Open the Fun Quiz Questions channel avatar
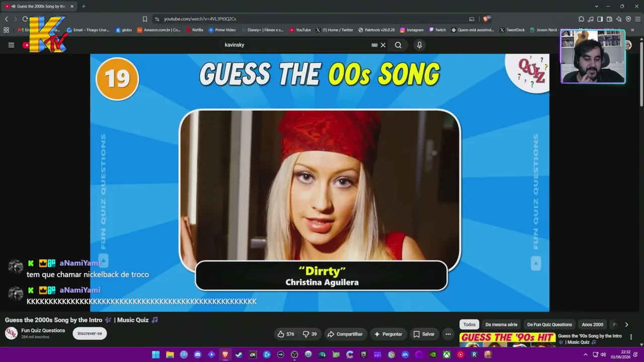 (11, 333)
